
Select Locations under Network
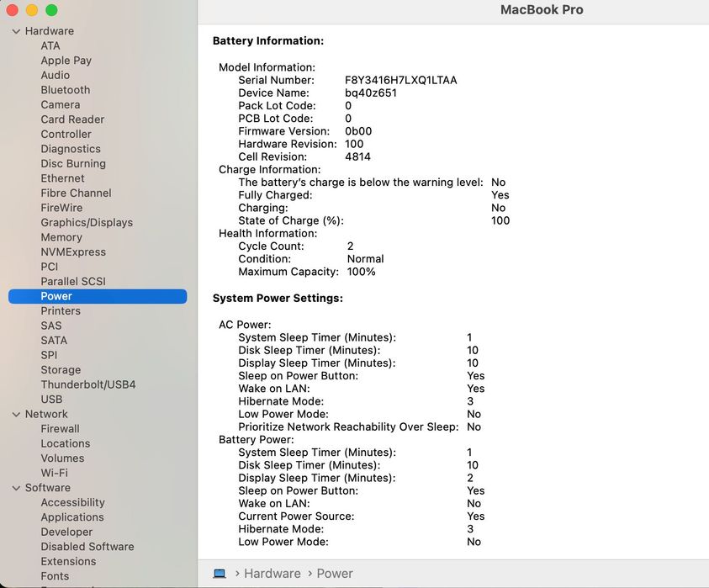(65, 443)
